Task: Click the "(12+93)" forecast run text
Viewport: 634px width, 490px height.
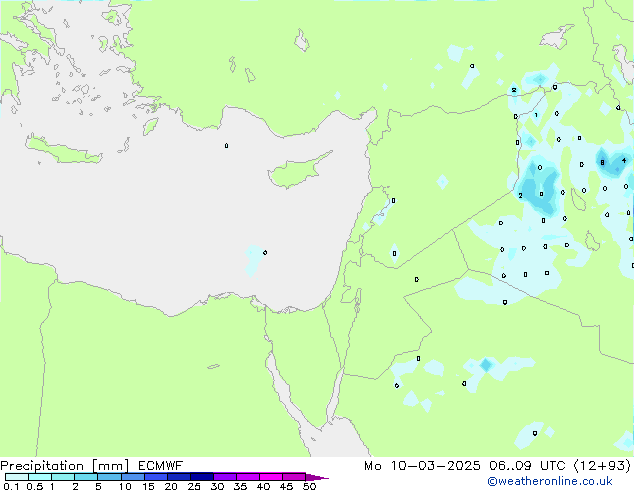Action: pyautogui.click(x=602, y=466)
